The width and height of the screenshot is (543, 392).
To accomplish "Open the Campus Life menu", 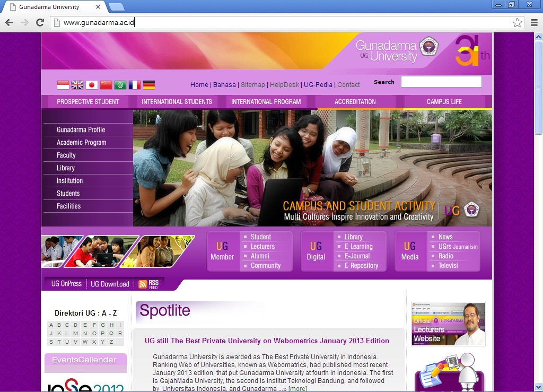I will pyautogui.click(x=444, y=102).
